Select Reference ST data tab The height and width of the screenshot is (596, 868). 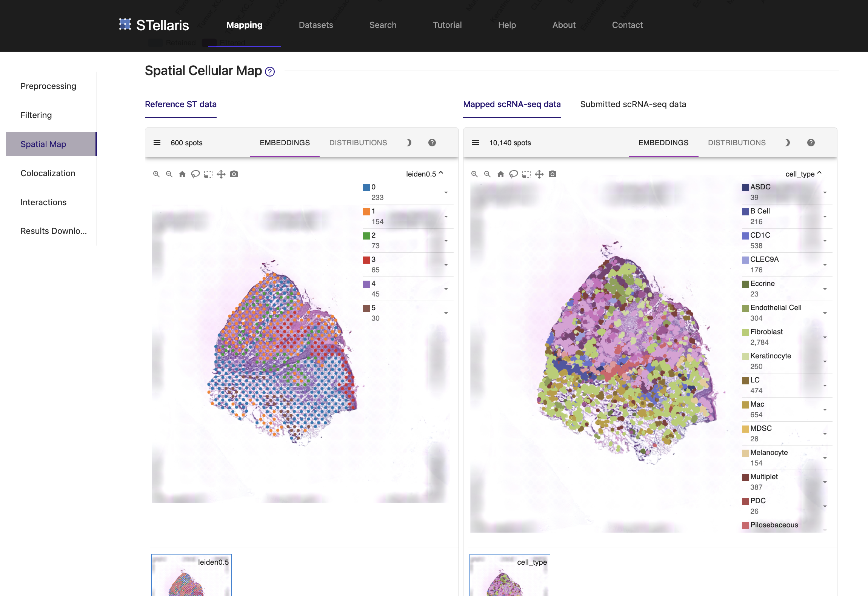pyautogui.click(x=180, y=104)
